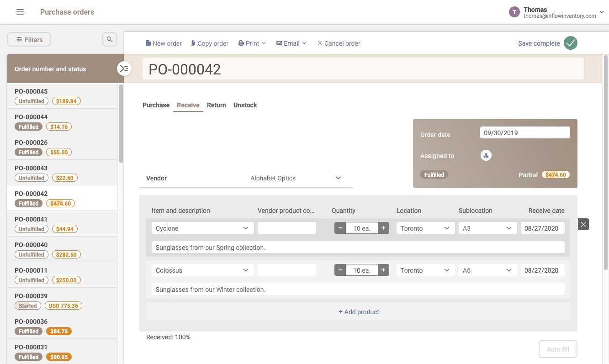Open the Email dropdown
This screenshot has height=364, width=609.
[x=291, y=43]
